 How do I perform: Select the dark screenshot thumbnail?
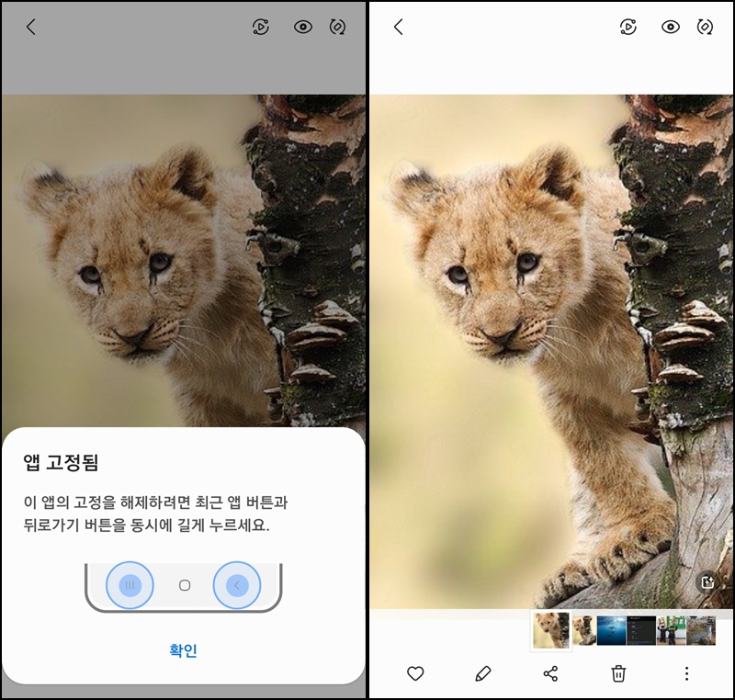click(x=641, y=631)
